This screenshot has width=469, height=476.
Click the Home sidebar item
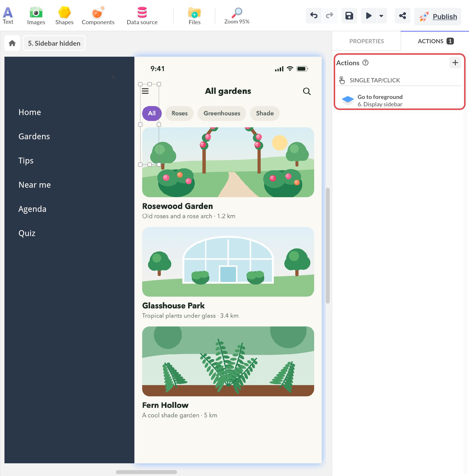click(30, 112)
